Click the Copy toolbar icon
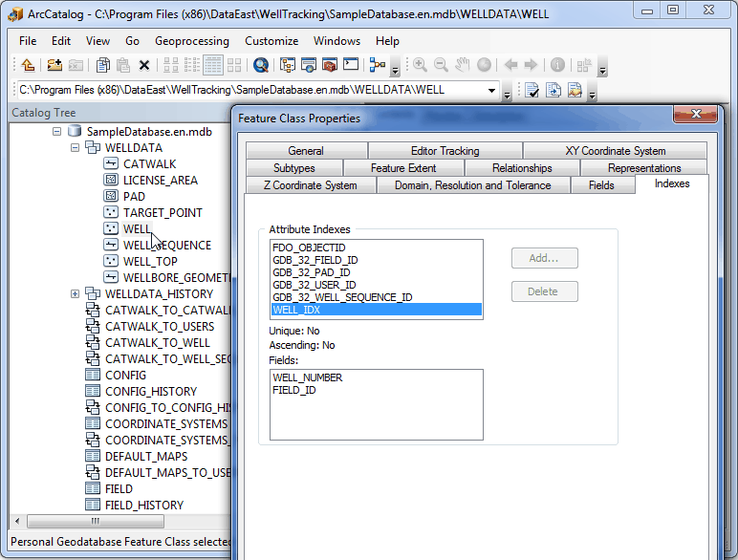 [102, 65]
